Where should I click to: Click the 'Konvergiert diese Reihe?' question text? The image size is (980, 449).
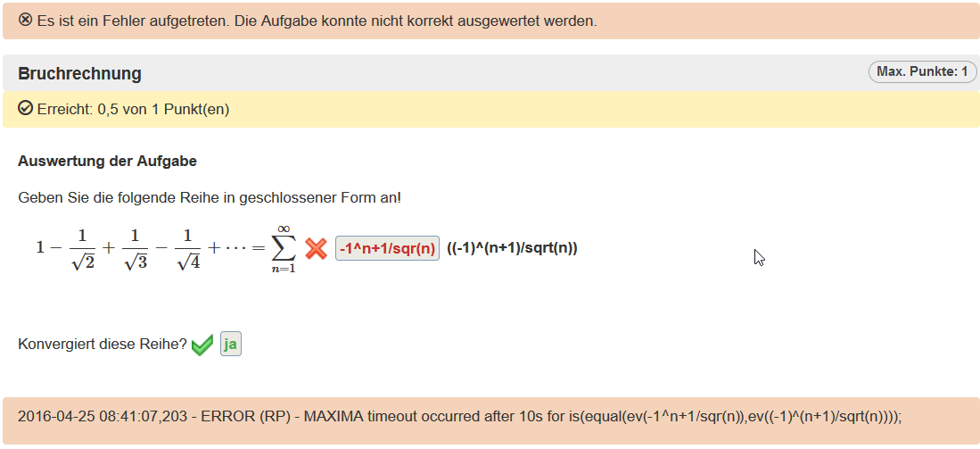pos(103,345)
